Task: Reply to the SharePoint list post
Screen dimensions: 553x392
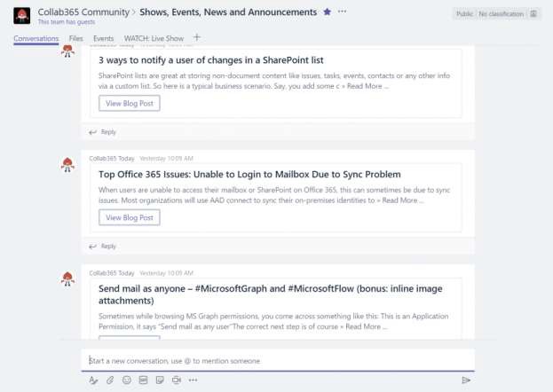Action: pyautogui.click(x=108, y=132)
